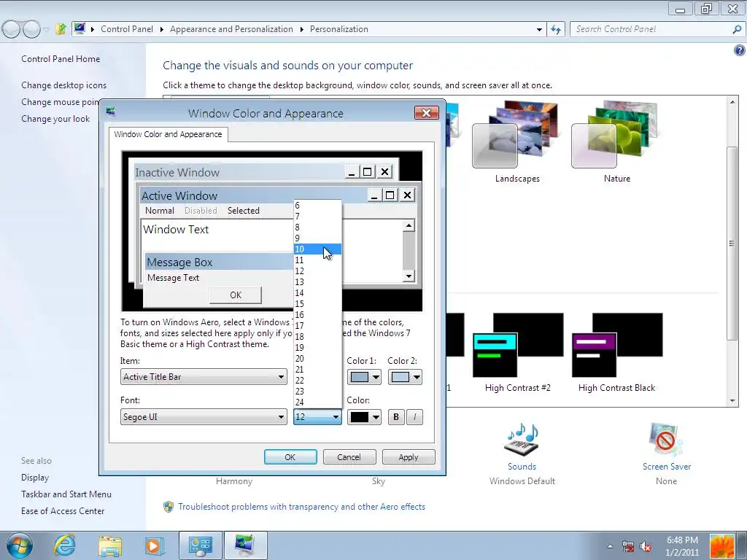Toggle the Italic font style button
Screen dimensions: 747x560
(414, 417)
